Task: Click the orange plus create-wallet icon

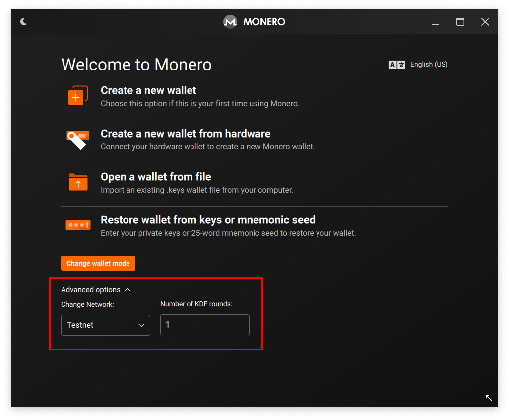Action: pos(78,95)
